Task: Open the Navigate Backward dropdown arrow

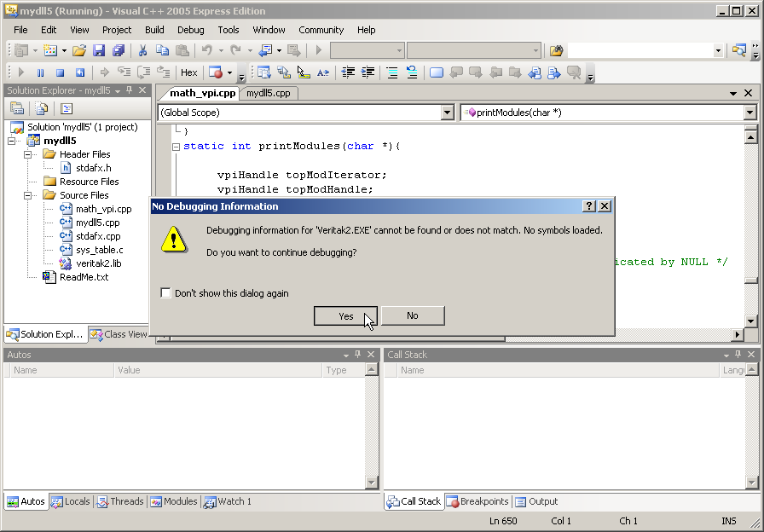Action: 279,50
